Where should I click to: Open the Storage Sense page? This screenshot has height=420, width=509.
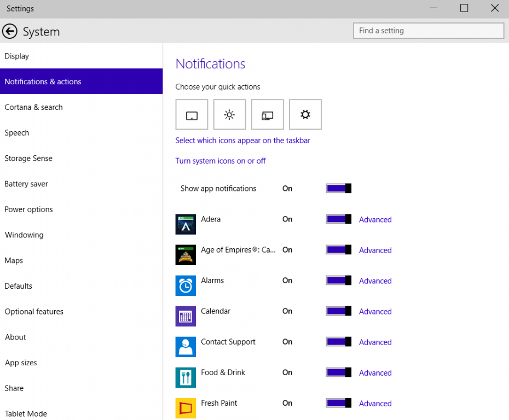(28, 158)
